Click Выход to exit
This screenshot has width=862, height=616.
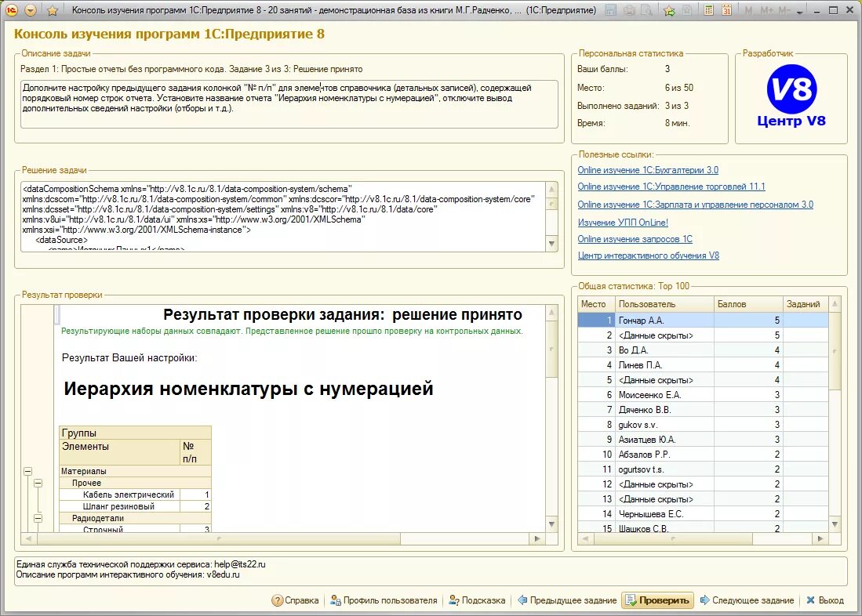[x=825, y=600]
